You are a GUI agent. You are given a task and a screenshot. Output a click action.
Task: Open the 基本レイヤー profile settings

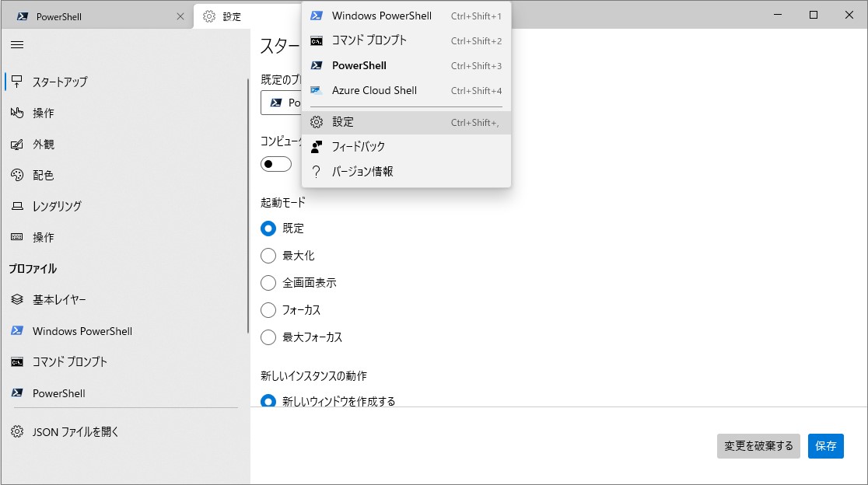tap(62, 299)
